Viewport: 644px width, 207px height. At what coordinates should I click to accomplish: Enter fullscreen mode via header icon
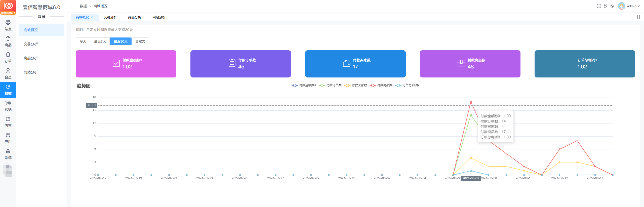tap(599, 6)
